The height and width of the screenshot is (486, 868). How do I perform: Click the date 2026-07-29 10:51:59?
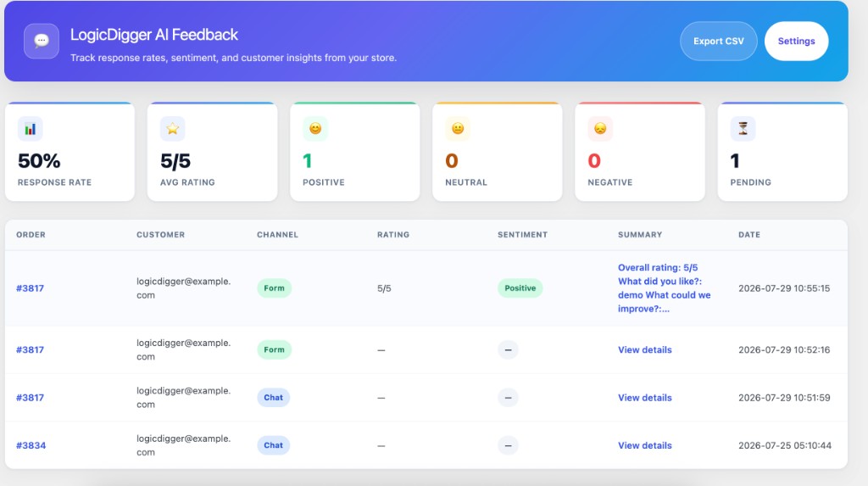tap(784, 397)
